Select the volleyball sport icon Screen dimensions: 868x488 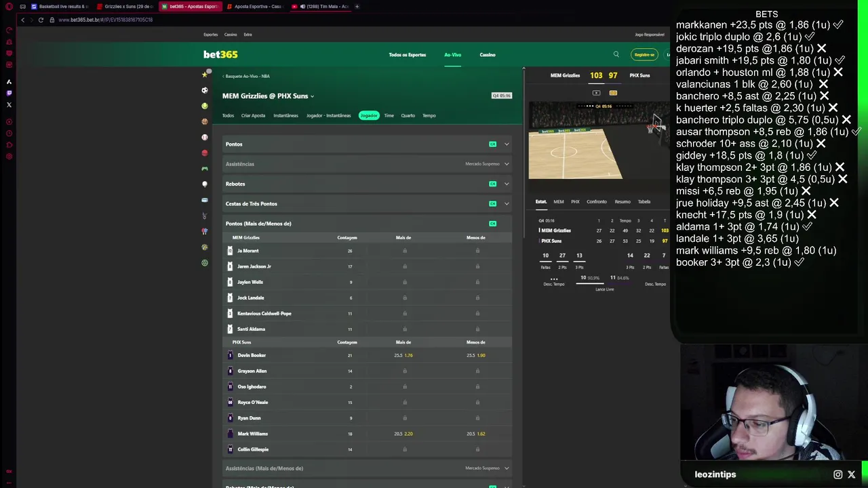click(x=205, y=247)
